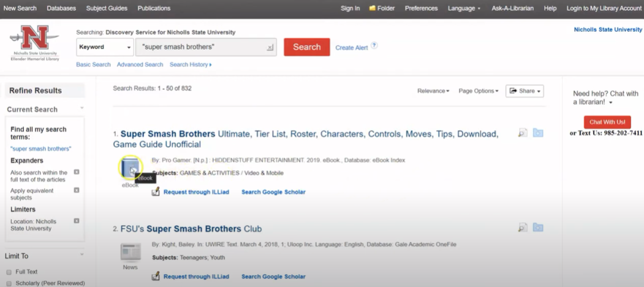The image size is (644, 287).
Task: Click the ILLiad request icon for result 1
Action: click(156, 191)
